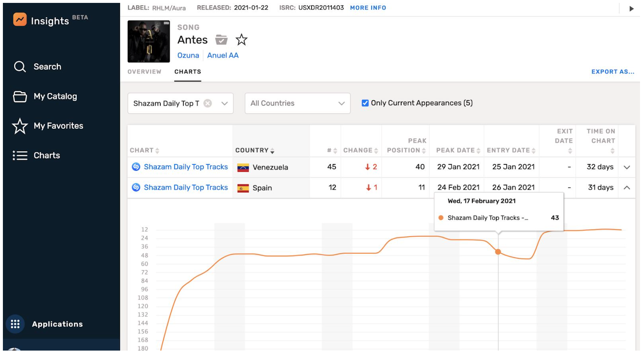Uncheck Only Current Appearances checkbox

(365, 103)
